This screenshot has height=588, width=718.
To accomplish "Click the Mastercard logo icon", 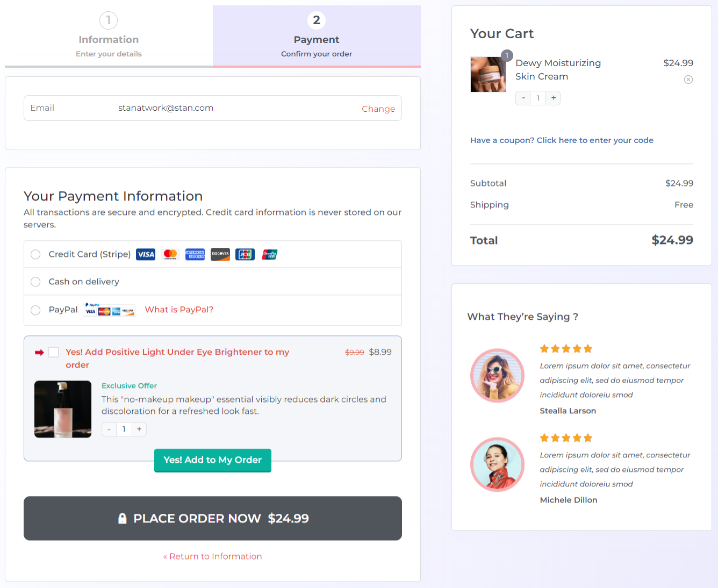I will point(170,254).
